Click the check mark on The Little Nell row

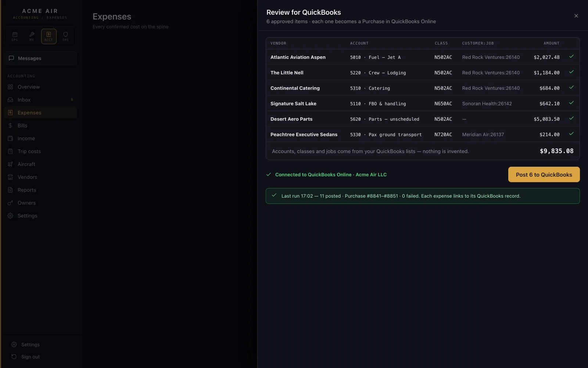tap(571, 72)
